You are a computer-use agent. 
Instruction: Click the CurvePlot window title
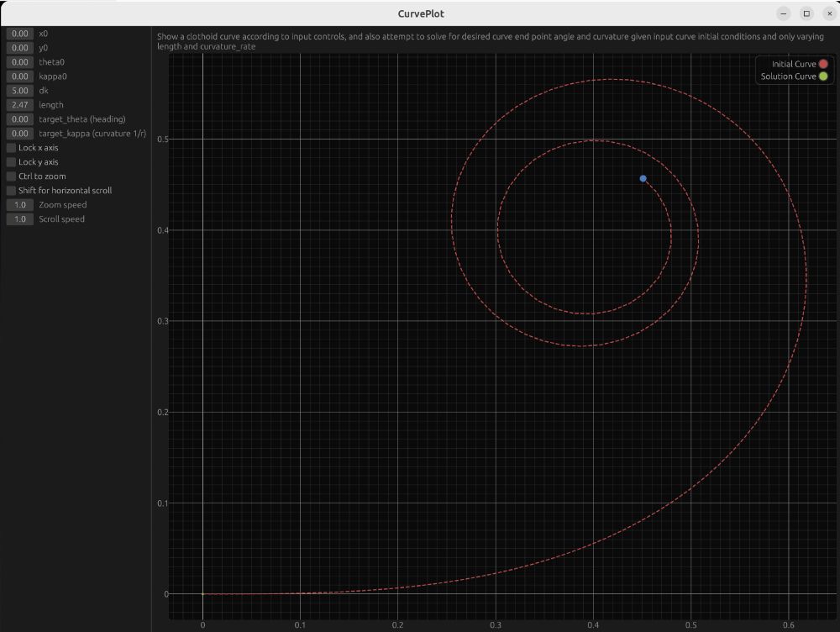pyautogui.click(x=421, y=14)
